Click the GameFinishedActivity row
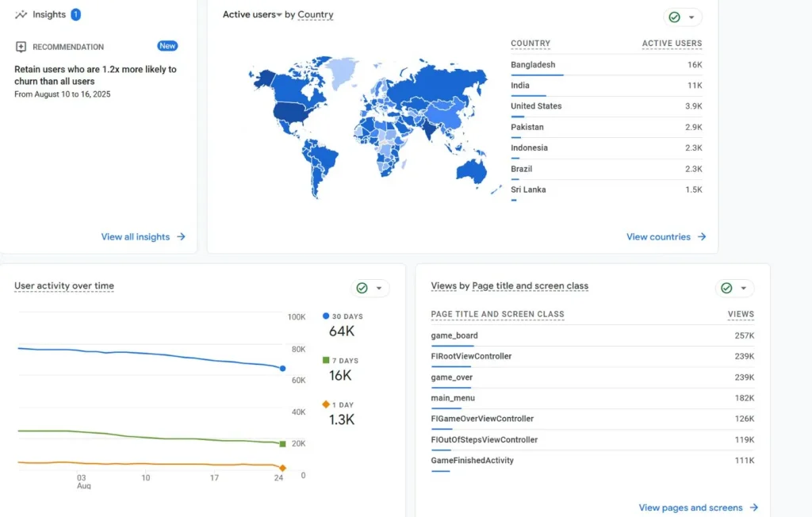The image size is (812, 517). (x=592, y=461)
